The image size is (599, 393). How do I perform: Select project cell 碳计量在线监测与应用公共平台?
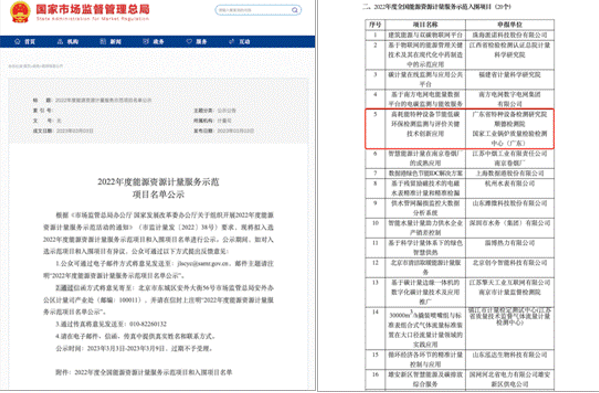click(x=425, y=79)
